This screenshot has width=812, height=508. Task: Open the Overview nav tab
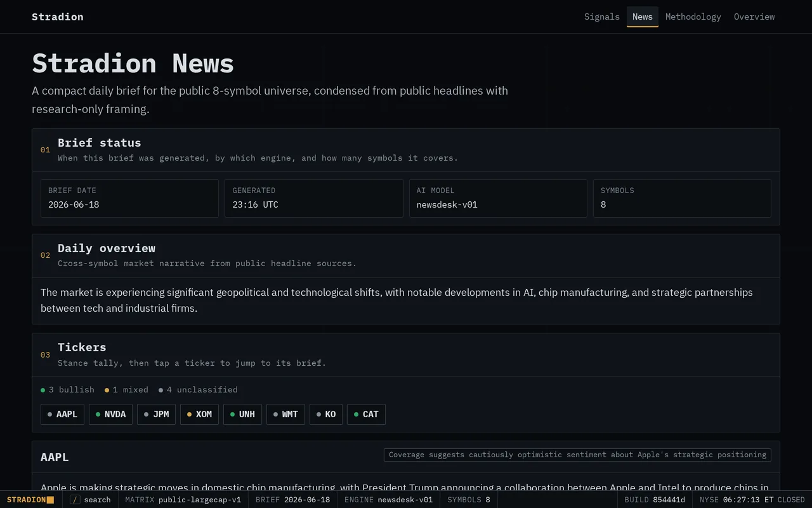point(754,17)
